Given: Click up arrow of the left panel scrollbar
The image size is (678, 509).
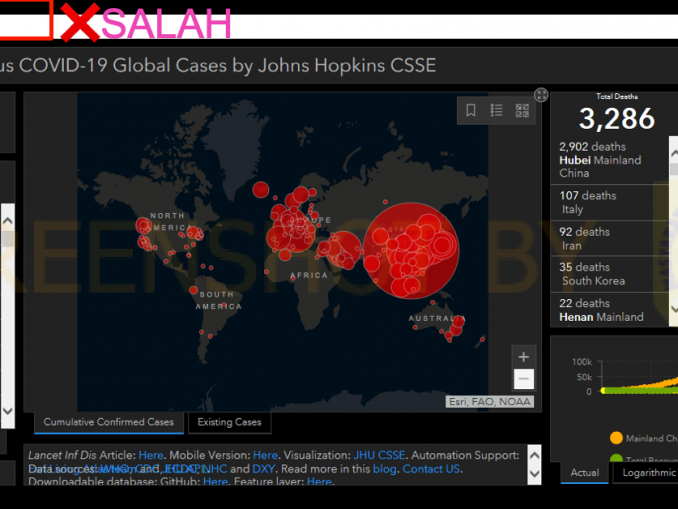Looking at the screenshot, I should (7, 221).
